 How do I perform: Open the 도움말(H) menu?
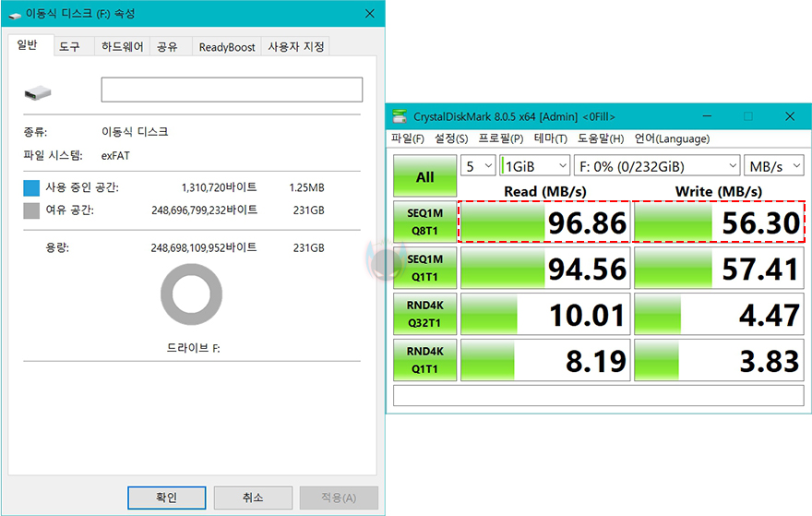tap(601, 138)
